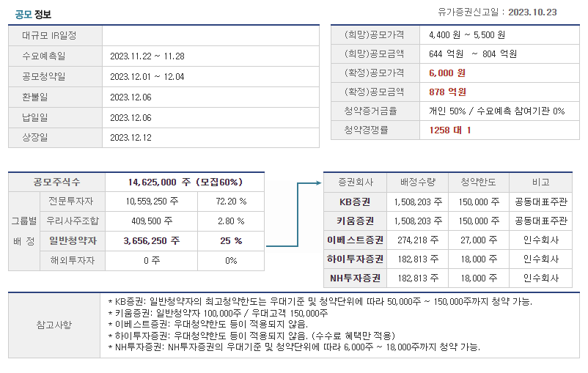The image size is (588, 373).
Task: Select NH투자증권 limit 18,000 주
Action: coord(479,278)
